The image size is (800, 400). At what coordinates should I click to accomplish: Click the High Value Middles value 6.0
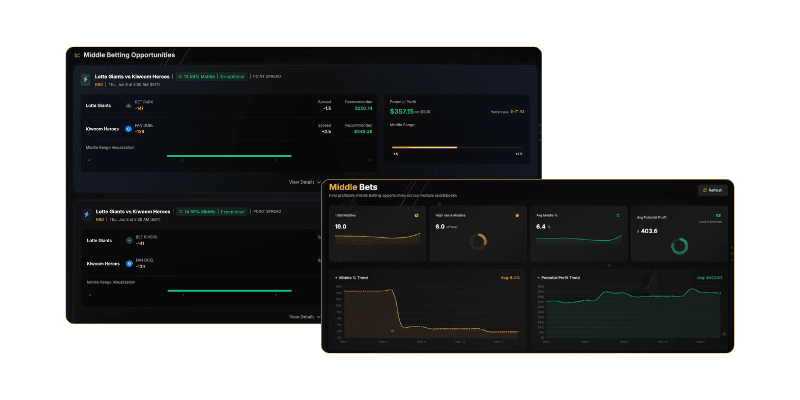click(440, 227)
